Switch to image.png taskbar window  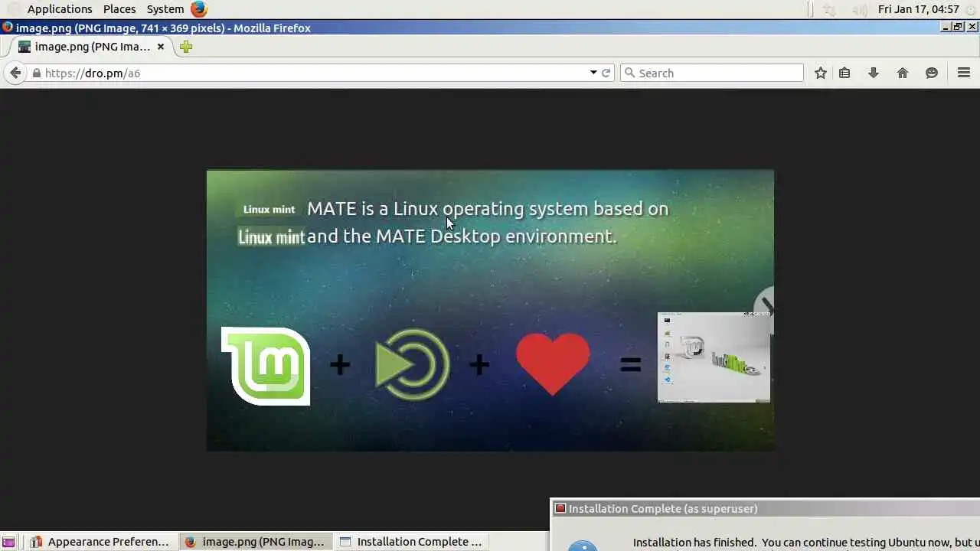pyautogui.click(x=256, y=542)
